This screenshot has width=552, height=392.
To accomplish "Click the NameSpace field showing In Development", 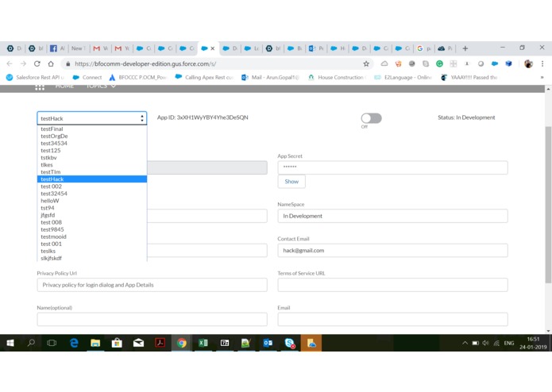I will point(392,216).
